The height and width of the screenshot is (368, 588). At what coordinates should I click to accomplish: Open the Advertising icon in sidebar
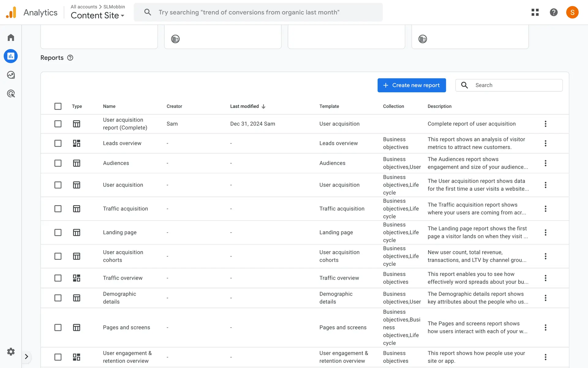[x=11, y=94]
